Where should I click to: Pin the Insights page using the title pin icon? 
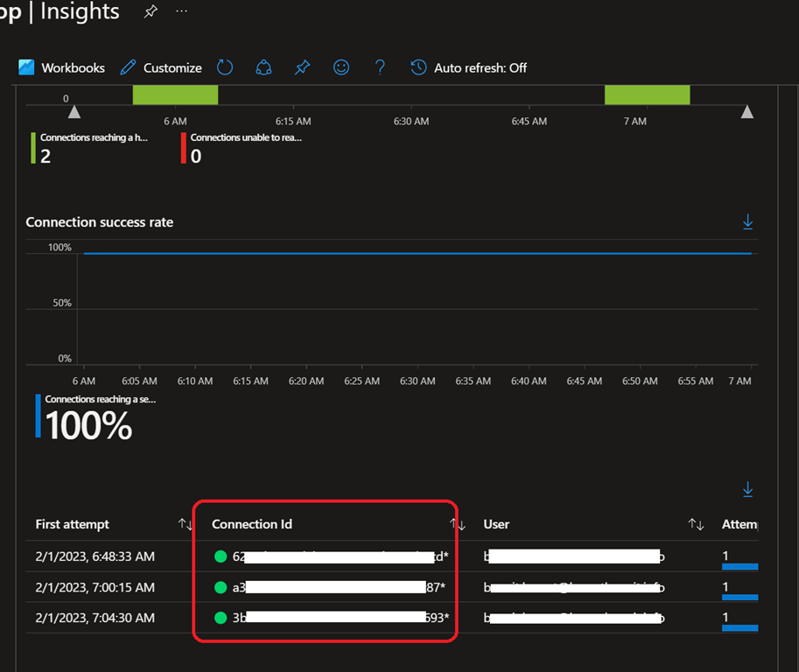[x=151, y=12]
